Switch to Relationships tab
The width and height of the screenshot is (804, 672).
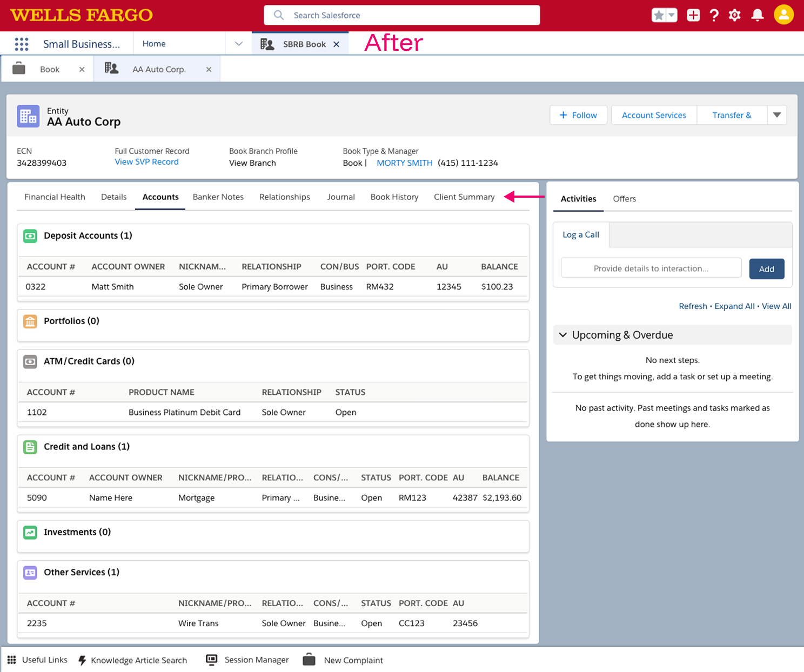(285, 197)
